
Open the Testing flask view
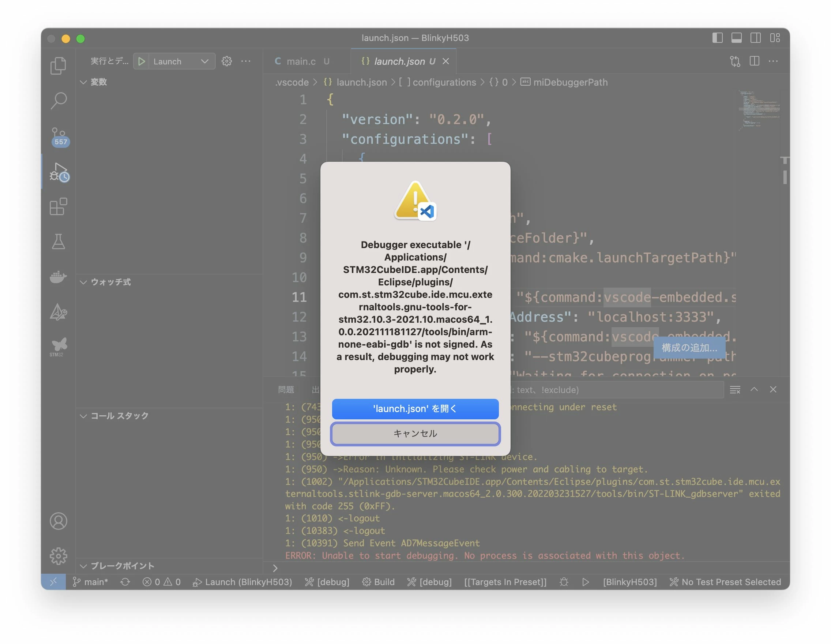point(58,242)
